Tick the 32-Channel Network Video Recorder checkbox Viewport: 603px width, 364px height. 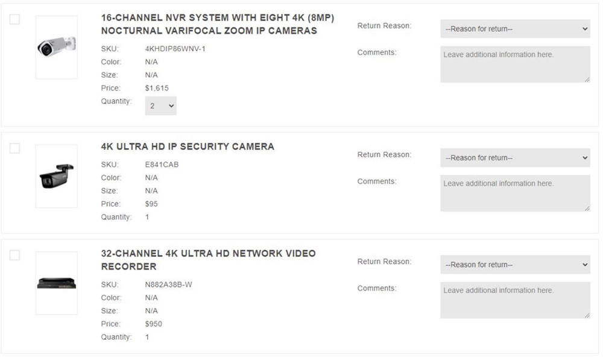click(x=14, y=255)
